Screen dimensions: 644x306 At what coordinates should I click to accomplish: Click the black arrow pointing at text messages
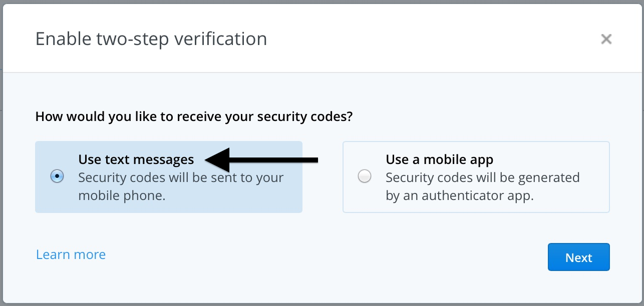pos(260,160)
